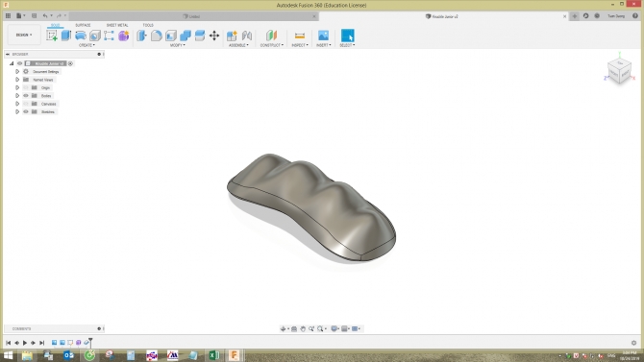Viewport: 644px width, 362px height.
Task: Select the Joint tool
Action: coord(247,36)
